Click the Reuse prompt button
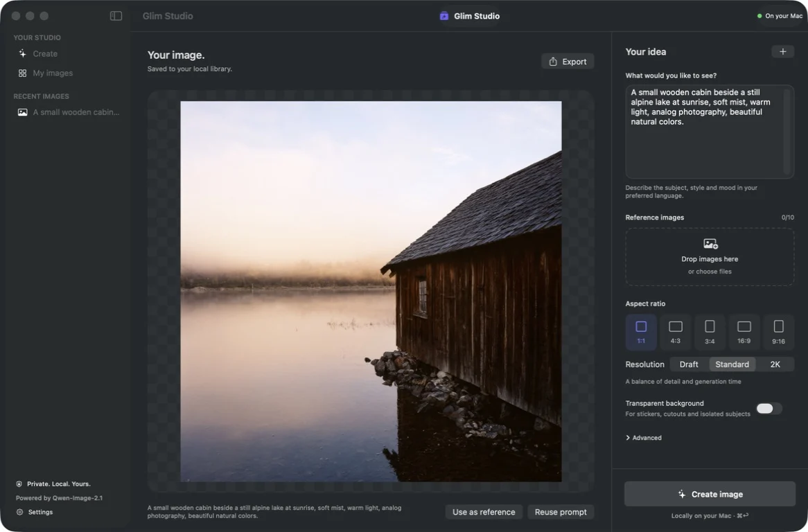Image resolution: width=808 pixels, height=532 pixels. (561, 512)
